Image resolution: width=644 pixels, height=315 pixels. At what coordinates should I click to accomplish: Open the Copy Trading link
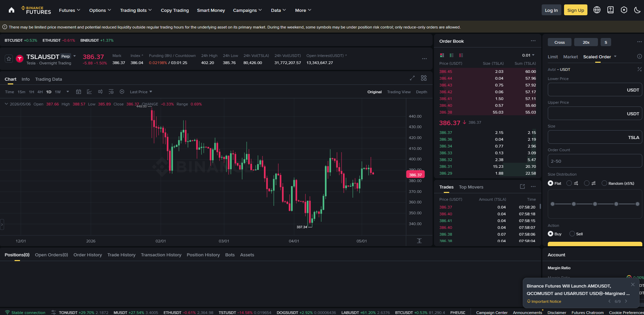point(175,10)
